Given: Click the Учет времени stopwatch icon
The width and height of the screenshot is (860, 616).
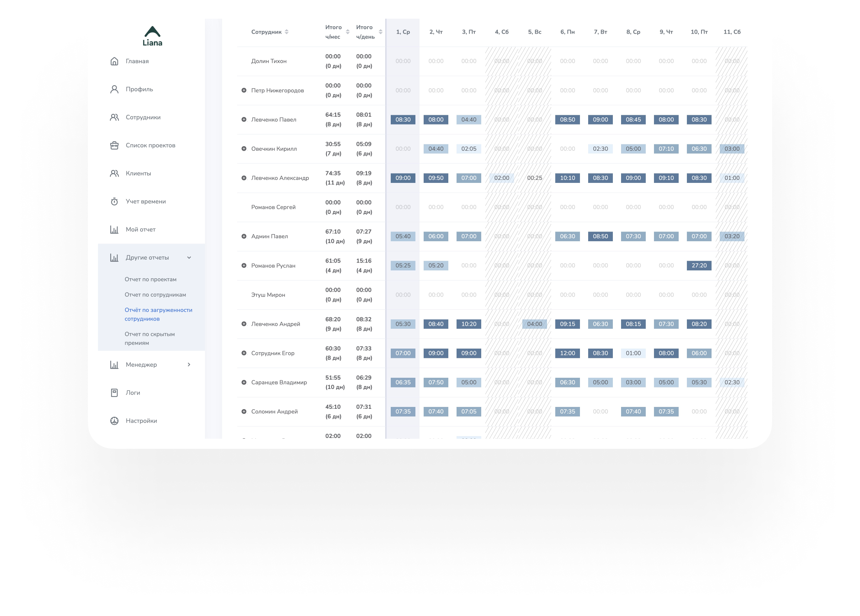Looking at the screenshot, I should coord(114,202).
